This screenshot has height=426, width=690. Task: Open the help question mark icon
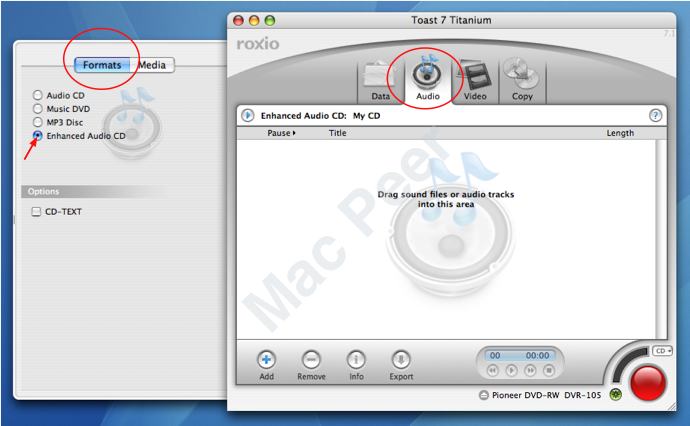[655, 116]
